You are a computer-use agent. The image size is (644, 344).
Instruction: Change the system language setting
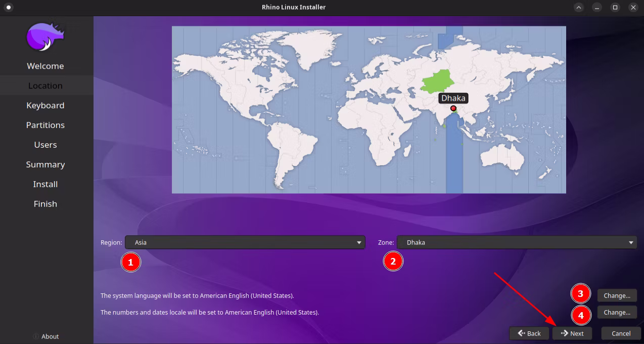tap(617, 295)
